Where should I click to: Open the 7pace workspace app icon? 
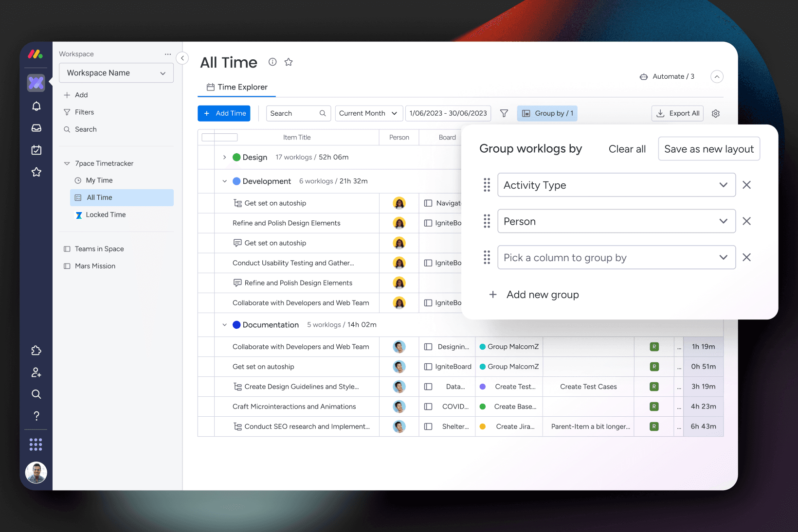(x=36, y=83)
